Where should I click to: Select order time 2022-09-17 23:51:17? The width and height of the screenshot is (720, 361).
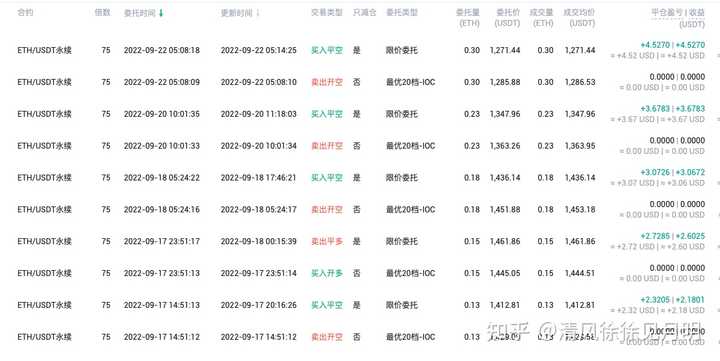point(162,241)
